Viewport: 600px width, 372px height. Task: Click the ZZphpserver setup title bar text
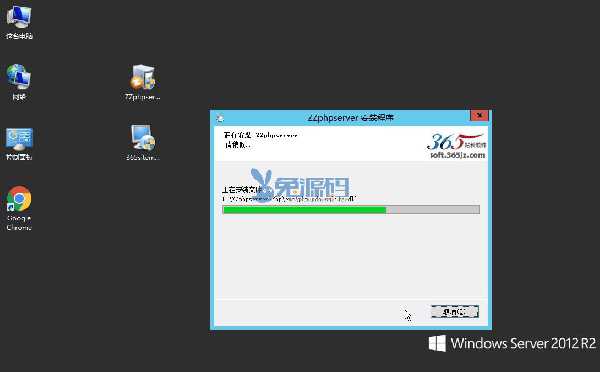(x=351, y=117)
